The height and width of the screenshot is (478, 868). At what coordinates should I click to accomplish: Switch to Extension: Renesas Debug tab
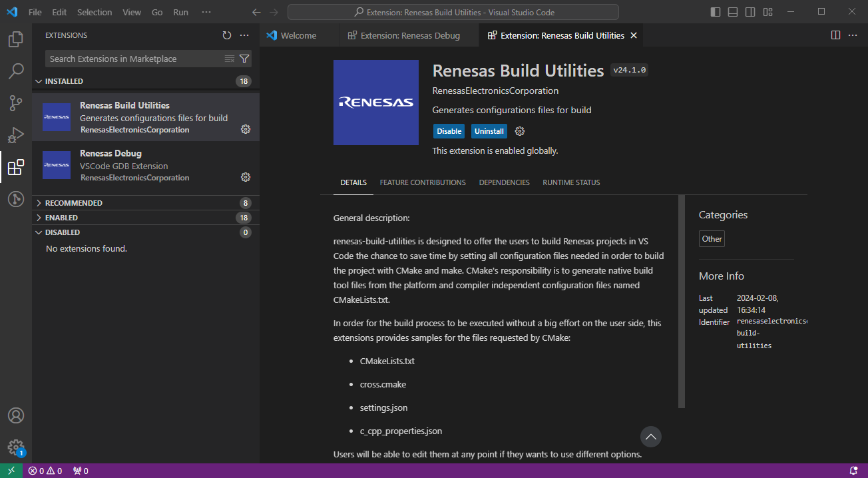(409, 35)
